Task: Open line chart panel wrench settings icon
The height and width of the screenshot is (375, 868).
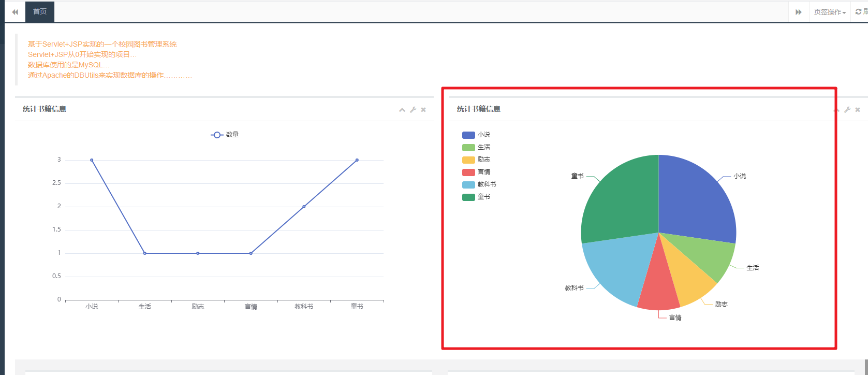Action: 413,110
